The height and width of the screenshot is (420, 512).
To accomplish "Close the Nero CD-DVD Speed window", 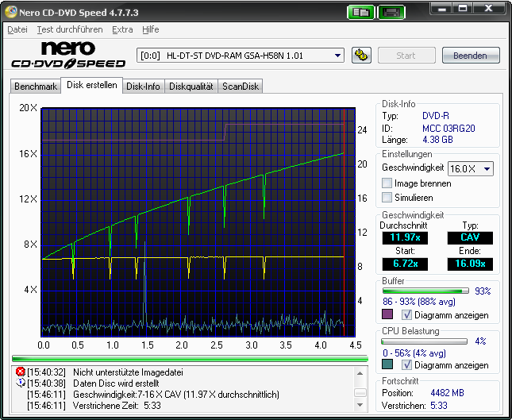I will point(488,9).
